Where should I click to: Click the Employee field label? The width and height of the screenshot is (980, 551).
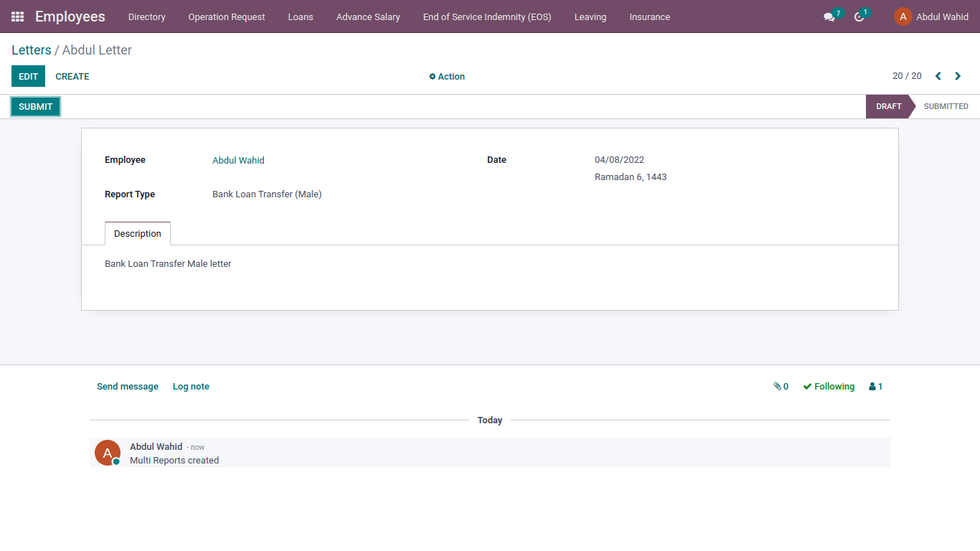125,160
